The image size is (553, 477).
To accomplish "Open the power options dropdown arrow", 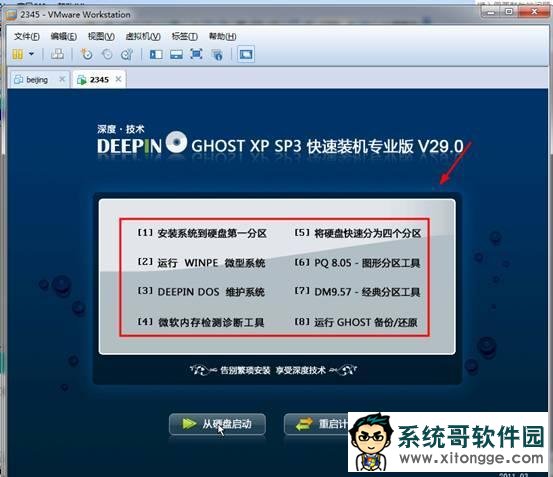I will (x=31, y=54).
